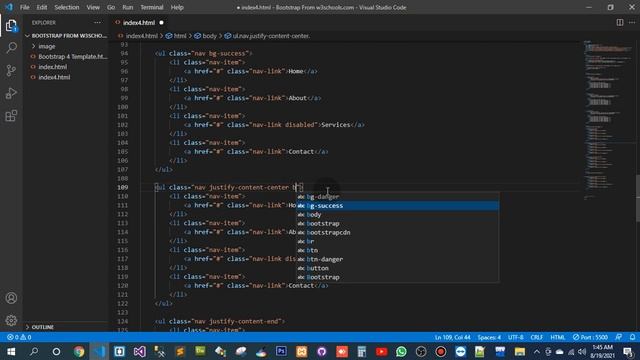Screen dimensions: 640x360
Task: Click Ln 109, Col 44 status item
Action: coord(452,337)
